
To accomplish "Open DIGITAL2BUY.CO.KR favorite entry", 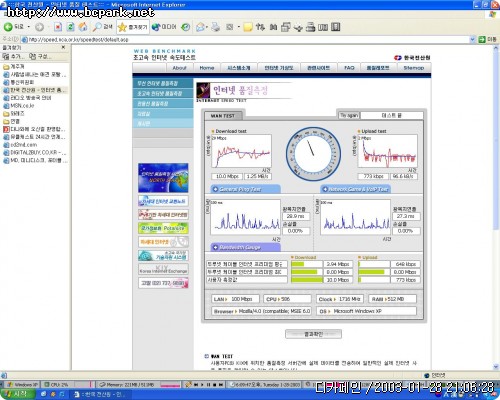I will point(35,153).
